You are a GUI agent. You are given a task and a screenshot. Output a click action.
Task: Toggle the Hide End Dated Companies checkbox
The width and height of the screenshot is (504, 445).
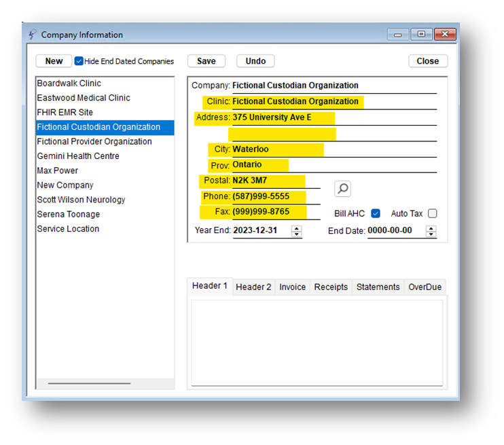click(79, 61)
